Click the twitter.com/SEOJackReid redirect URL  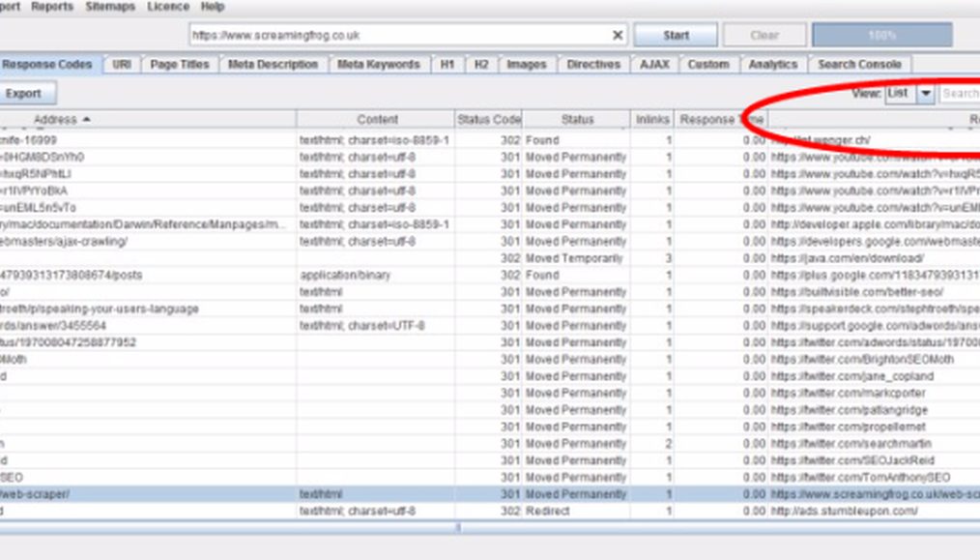pos(852,460)
